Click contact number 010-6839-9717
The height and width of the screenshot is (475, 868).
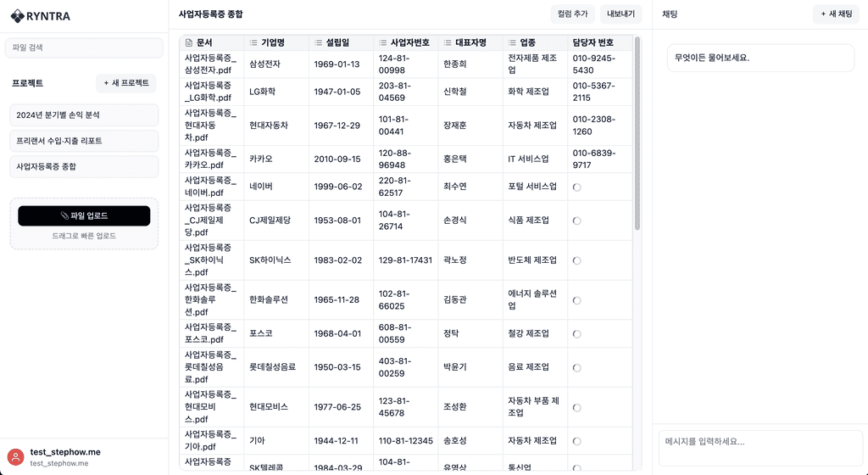(x=600, y=159)
